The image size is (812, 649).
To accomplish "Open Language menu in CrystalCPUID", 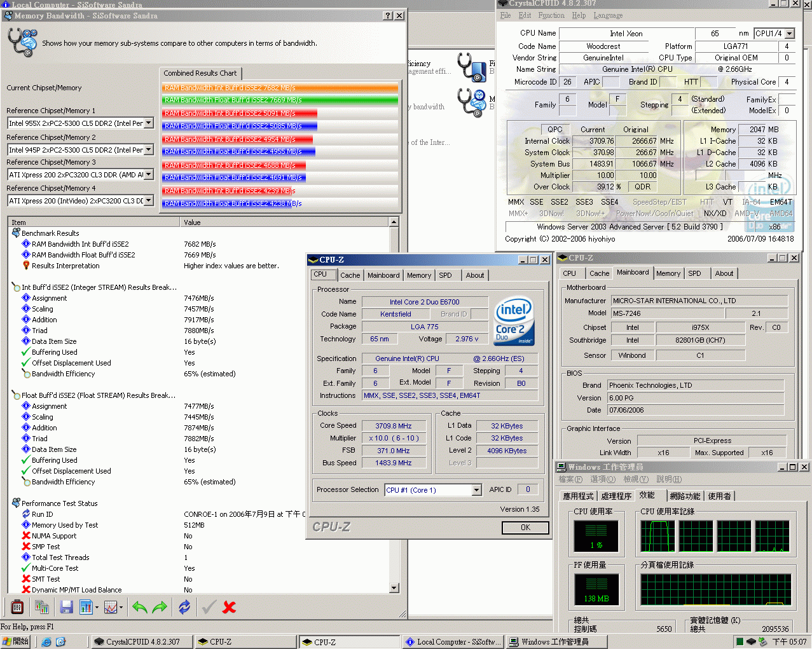I will [608, 15].
